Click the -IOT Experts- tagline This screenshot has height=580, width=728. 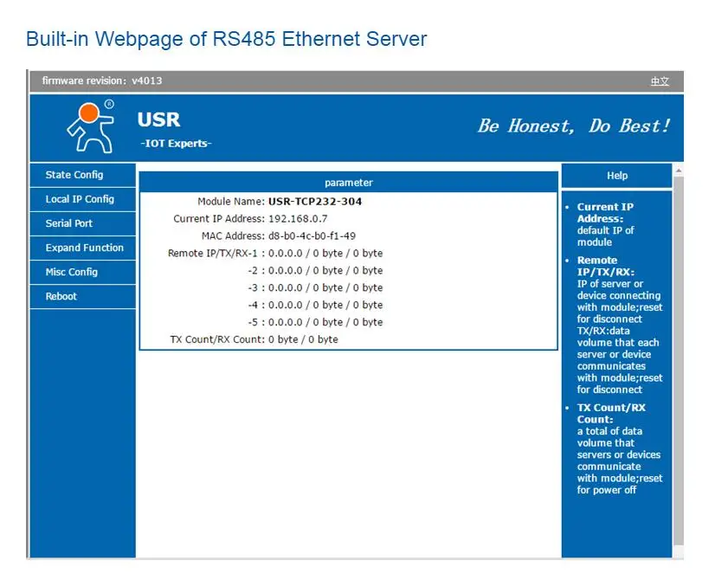(x=176, y=144)
